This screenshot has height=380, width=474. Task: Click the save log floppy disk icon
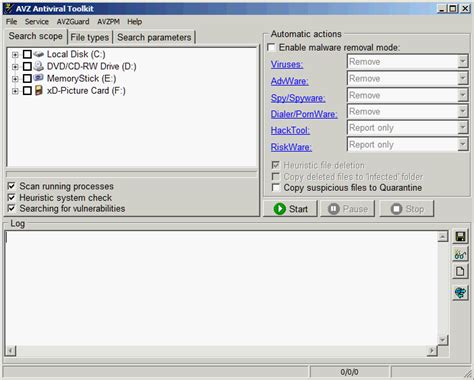coord(460,236)
